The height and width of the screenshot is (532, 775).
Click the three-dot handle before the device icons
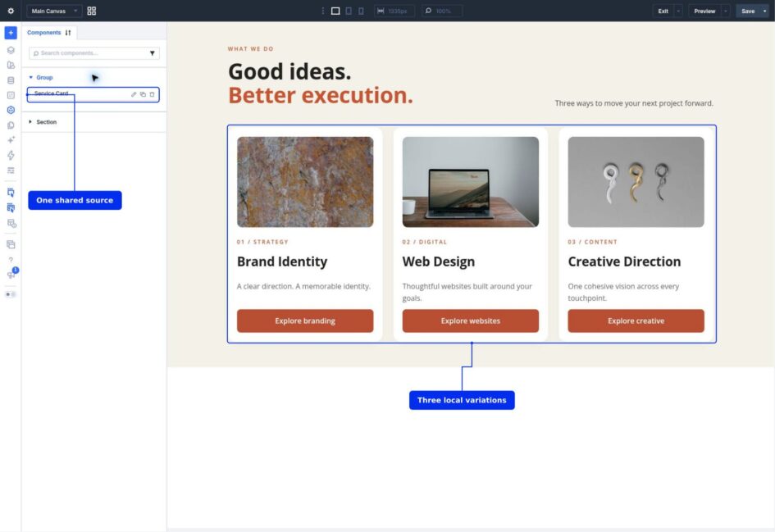(323, 11)
